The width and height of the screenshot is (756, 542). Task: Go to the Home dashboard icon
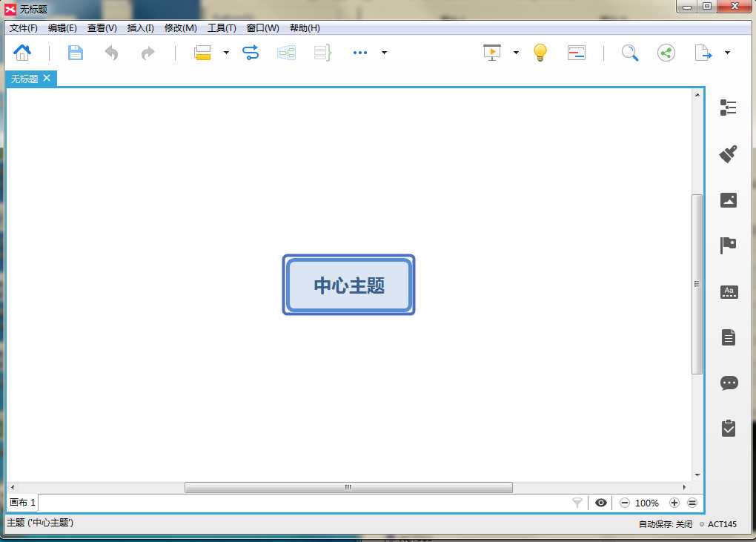click(22, 52)
